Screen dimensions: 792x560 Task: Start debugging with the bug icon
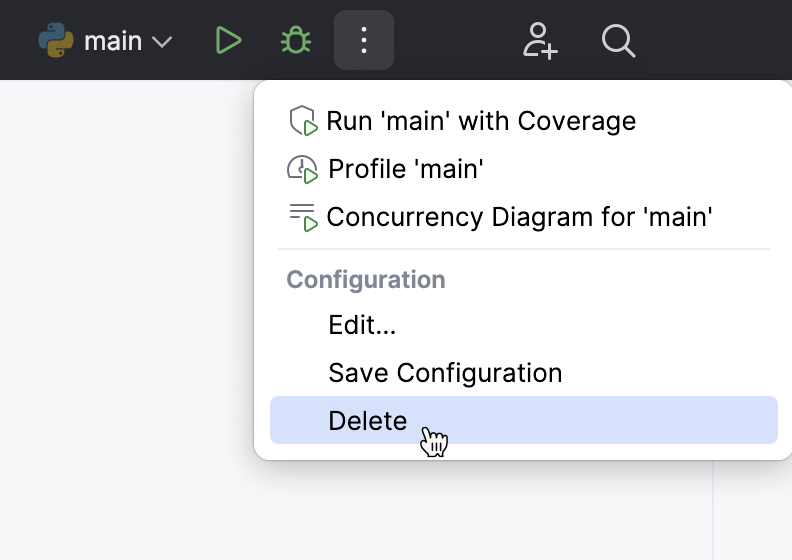(295, 41)
